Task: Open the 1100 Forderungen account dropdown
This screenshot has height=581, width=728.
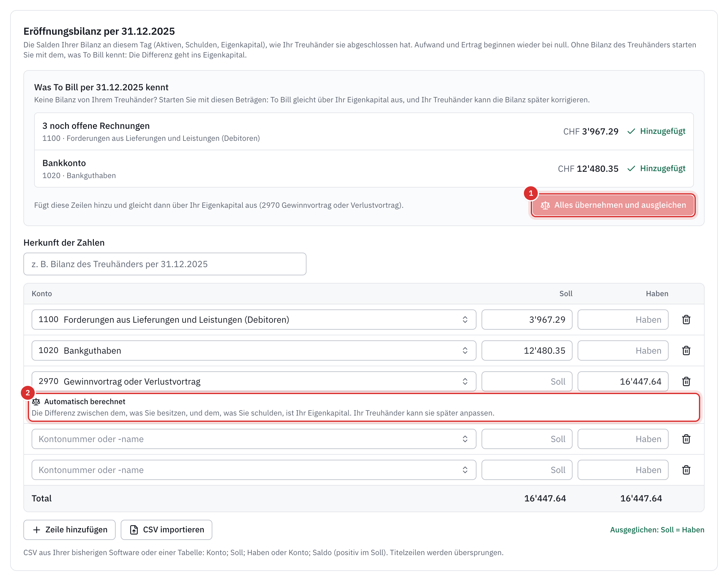Action: (254, 320)
